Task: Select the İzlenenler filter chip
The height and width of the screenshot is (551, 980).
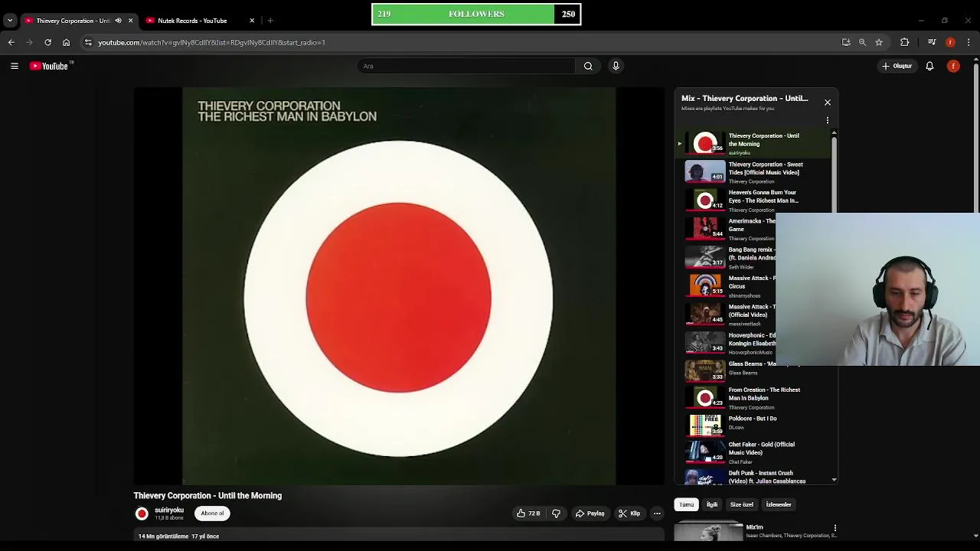Action: point(779,504)
